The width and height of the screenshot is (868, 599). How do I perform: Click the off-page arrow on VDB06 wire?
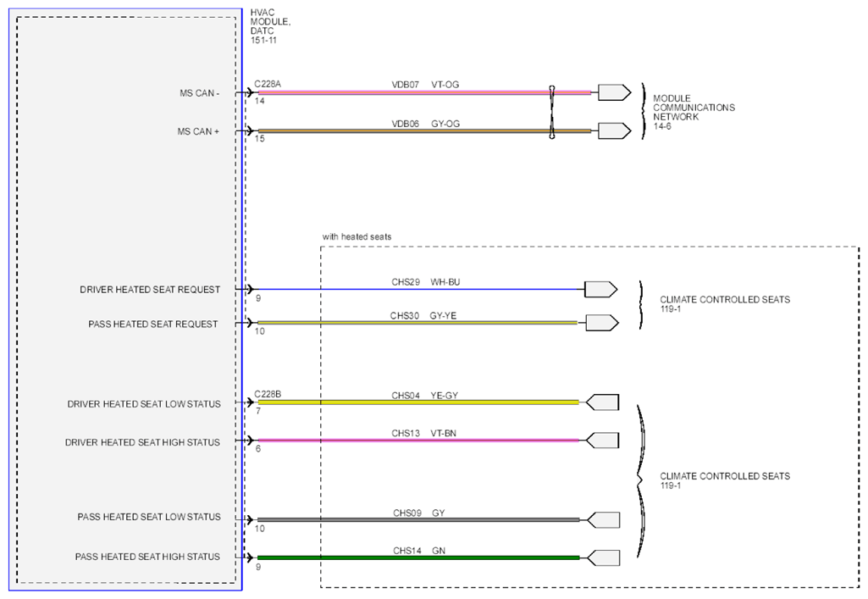(x=615, y=130)
